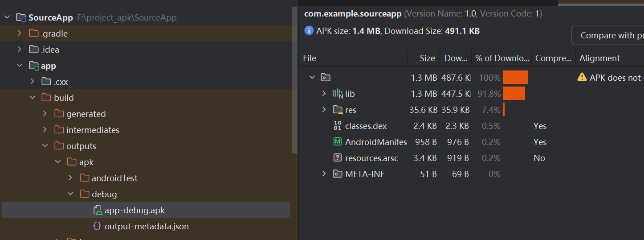Viewport: 644px width, 240px height.
Task: Expand the androidTest folder
Action: click(70, 178)
